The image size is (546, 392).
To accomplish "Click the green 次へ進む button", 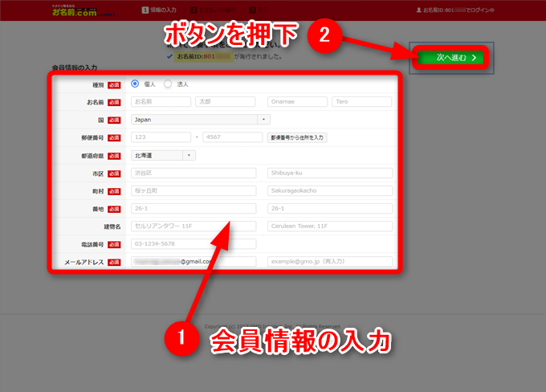I will click(450, 58).
